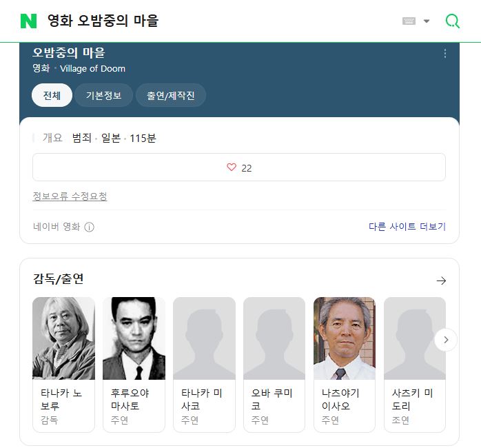The image size is (481, 448).
Task: Select the 사츠키 미도리 cast card
Action: coord(415,365)
